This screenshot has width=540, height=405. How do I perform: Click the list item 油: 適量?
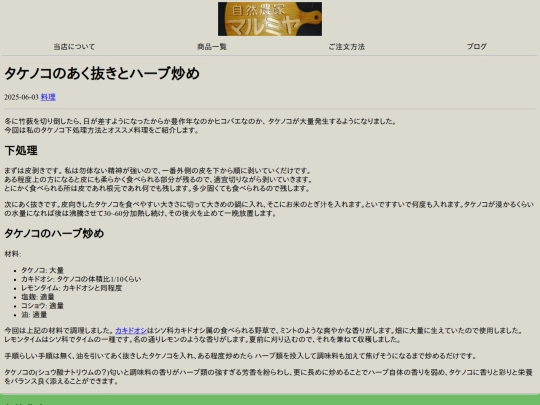(x=34, y=315)
